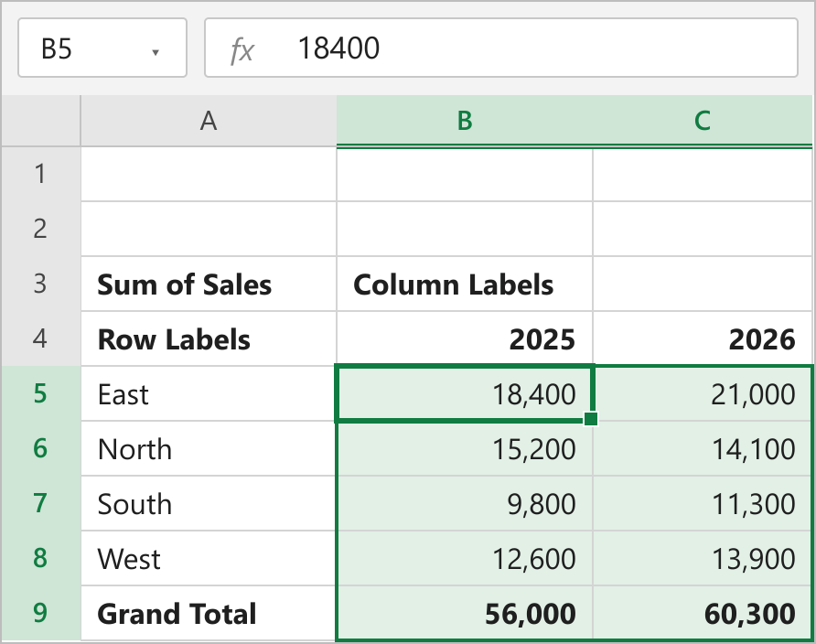Select the Grand Total 56,000 cell

pos(465,613)
